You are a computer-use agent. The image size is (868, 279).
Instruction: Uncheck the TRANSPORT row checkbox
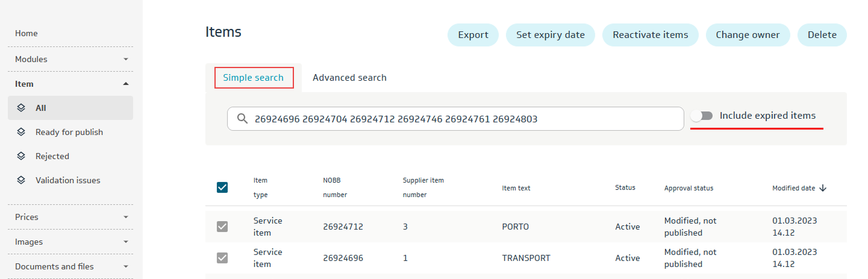tap(222, 258)
